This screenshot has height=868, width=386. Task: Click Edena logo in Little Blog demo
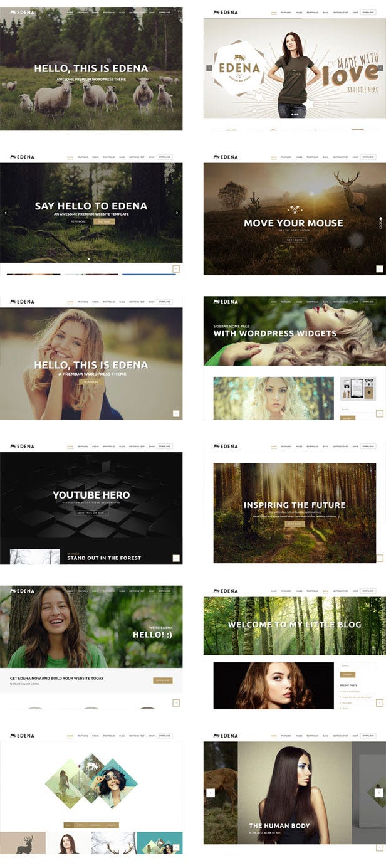pos(226,591)
